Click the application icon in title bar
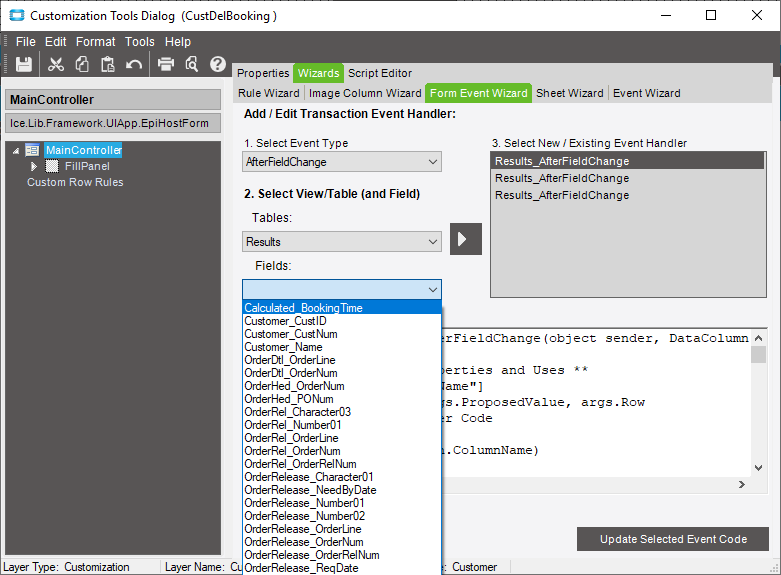Viewport: 781px width, 575px height. (x=16, y=15)
